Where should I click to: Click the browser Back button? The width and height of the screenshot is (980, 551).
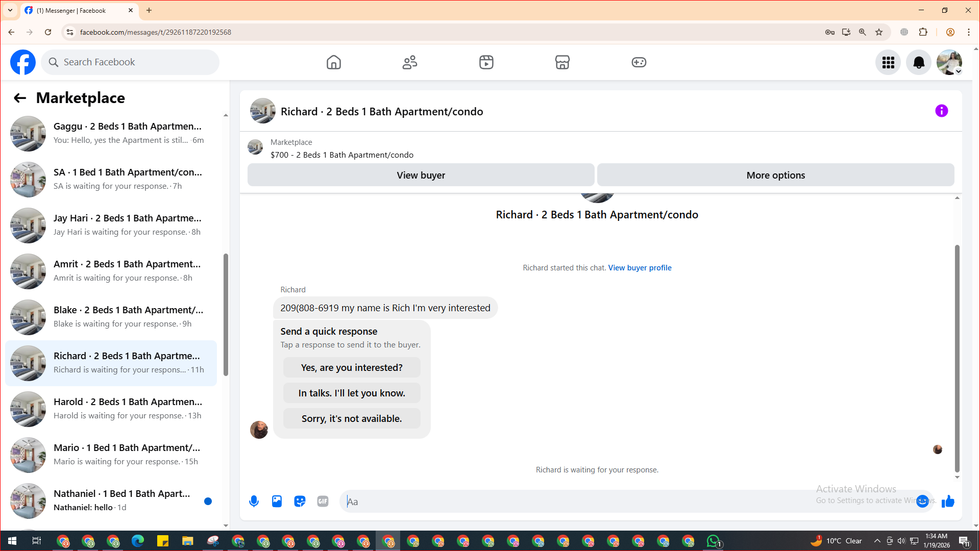pyautogui.click(x=11, y=32)
